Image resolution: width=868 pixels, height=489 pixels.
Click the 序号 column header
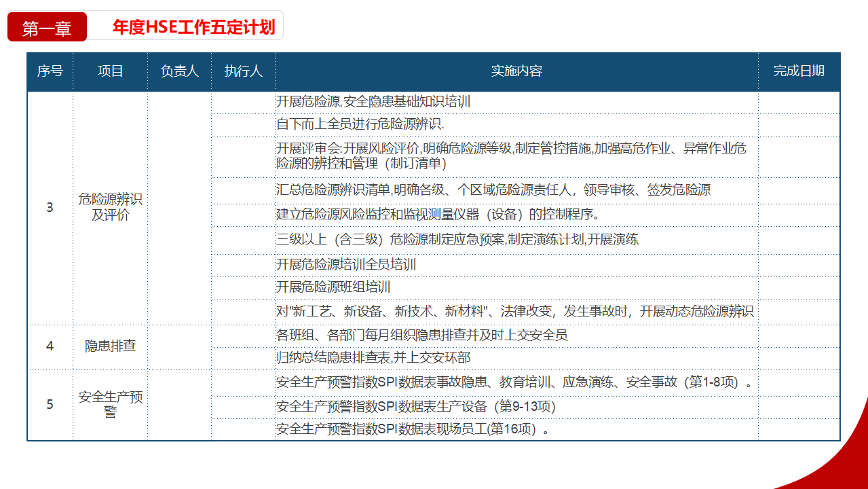tap(50, 71)
